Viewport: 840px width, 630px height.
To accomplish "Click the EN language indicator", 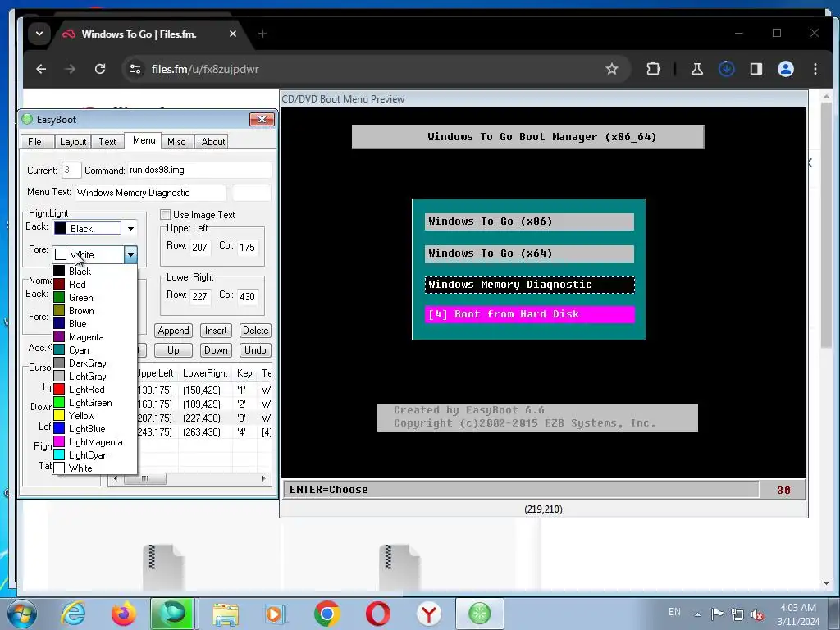I will pyautogui.click(x=674, y=612).
